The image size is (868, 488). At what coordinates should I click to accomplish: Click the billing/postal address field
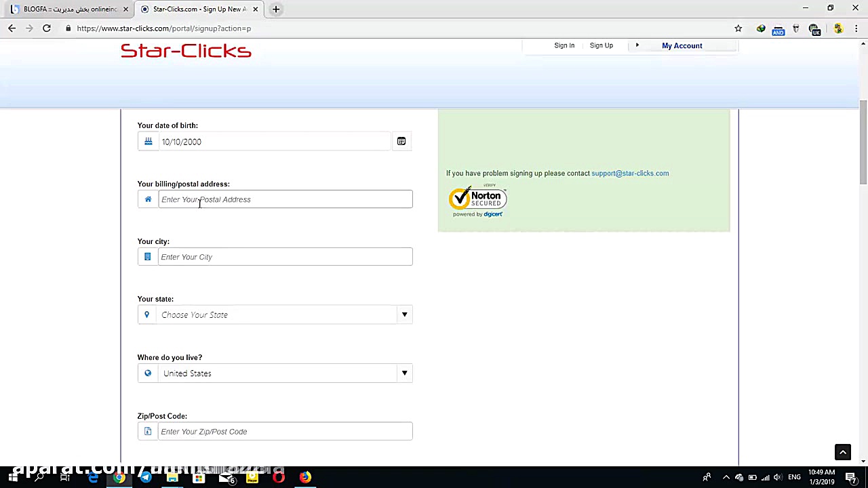285,199
